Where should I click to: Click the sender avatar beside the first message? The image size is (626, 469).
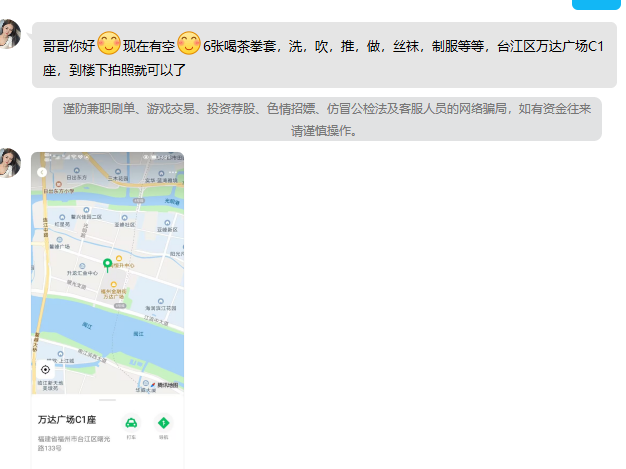pos(10,34)
